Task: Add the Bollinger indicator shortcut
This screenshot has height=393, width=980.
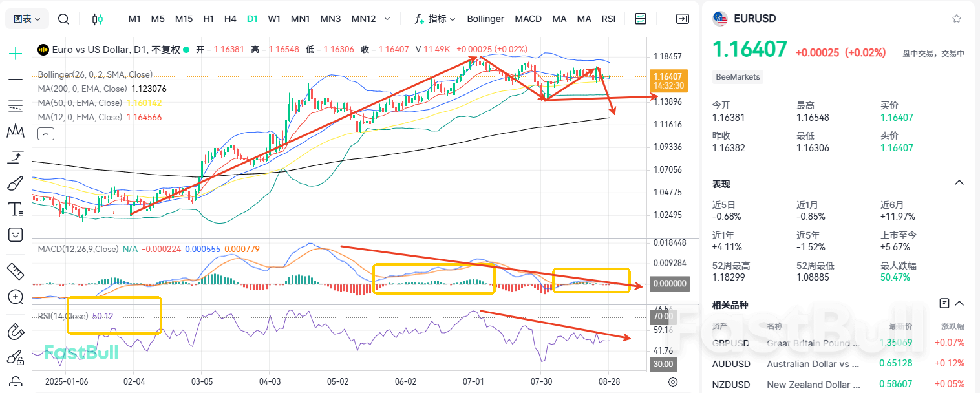Action: pyautogui.click(x=485, y=19)
